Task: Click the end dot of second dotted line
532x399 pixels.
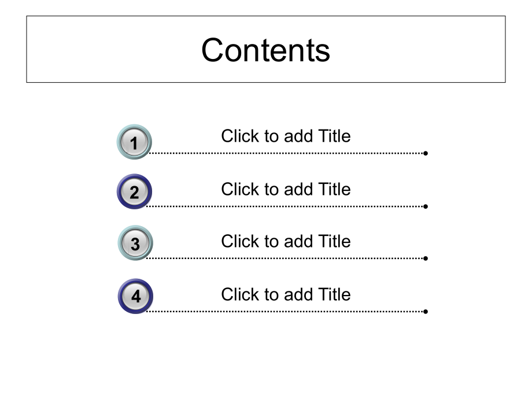Action: pos(426,206)
